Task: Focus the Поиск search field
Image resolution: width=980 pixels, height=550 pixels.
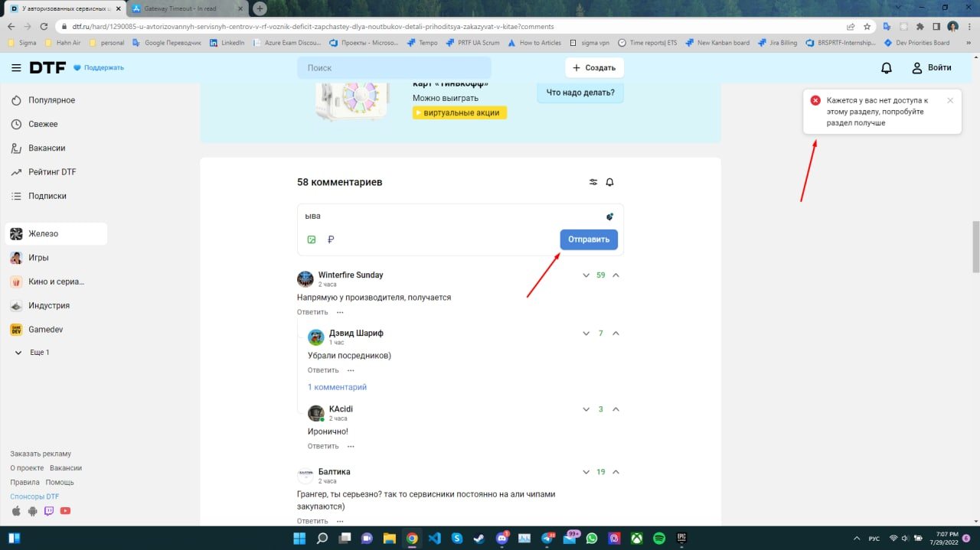Action: 394,68
